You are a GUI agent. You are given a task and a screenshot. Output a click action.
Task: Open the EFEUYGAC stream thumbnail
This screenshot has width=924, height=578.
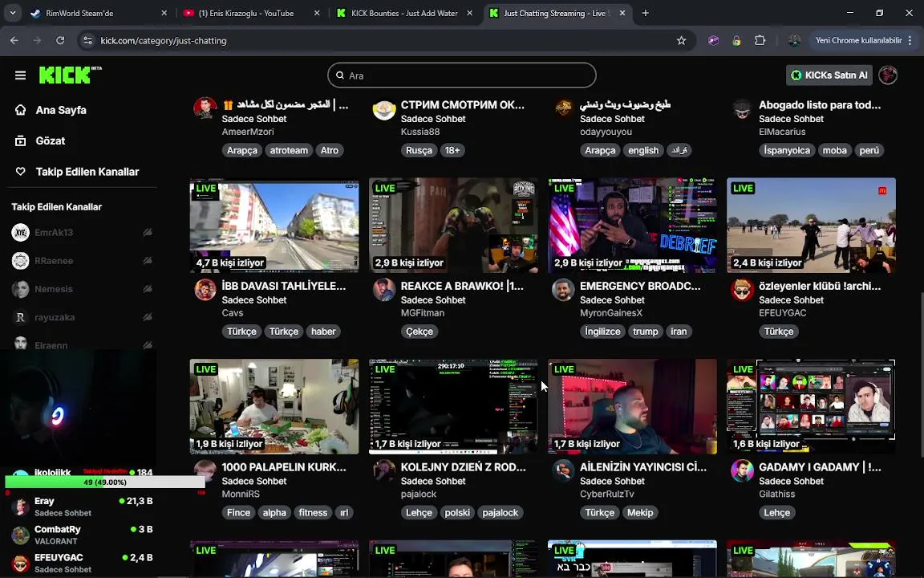pos(812,226)
